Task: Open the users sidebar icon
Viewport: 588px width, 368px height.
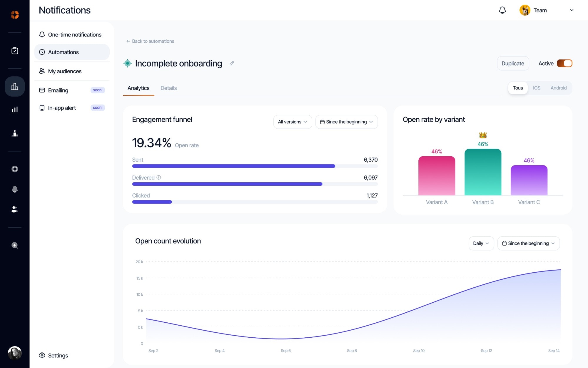Action: (15, 209)
